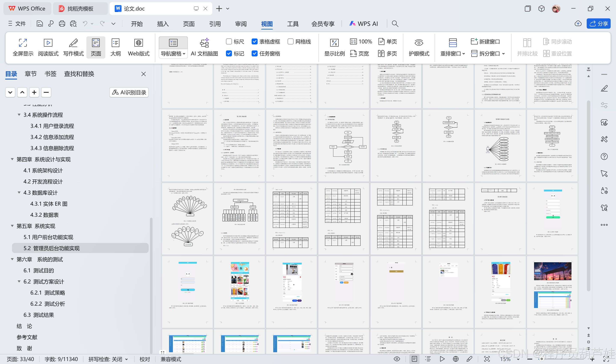
Task: Open the Split Window (拆分窗口) dropdown
Action: [x=488, y=53]
